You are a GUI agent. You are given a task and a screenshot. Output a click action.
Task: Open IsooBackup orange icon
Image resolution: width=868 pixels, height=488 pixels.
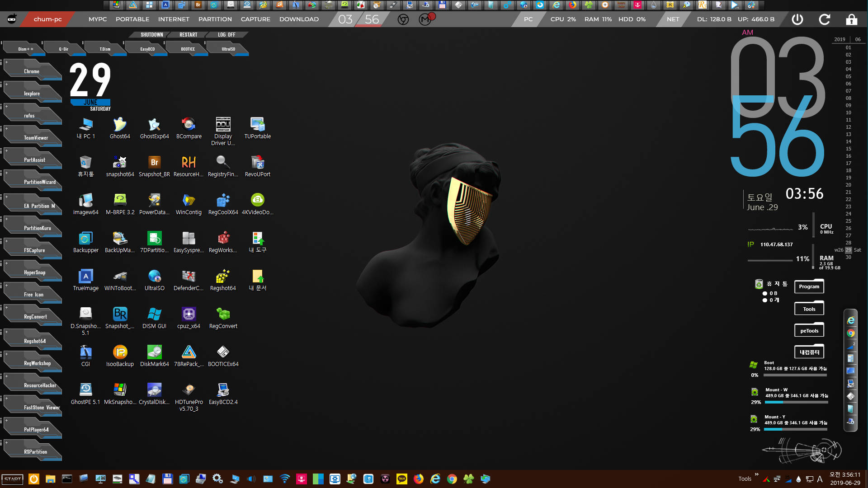120,356
